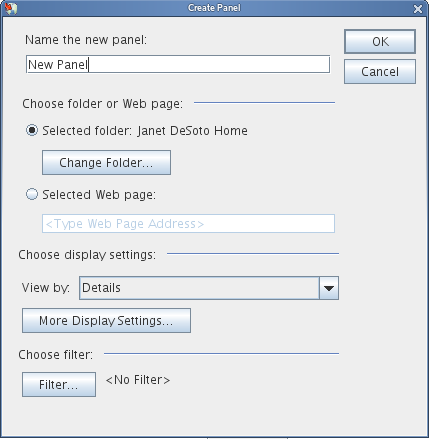Open the View by dropdown arrow
The height and width of the screenshot is (439, 429).
(x=329, y=288)
